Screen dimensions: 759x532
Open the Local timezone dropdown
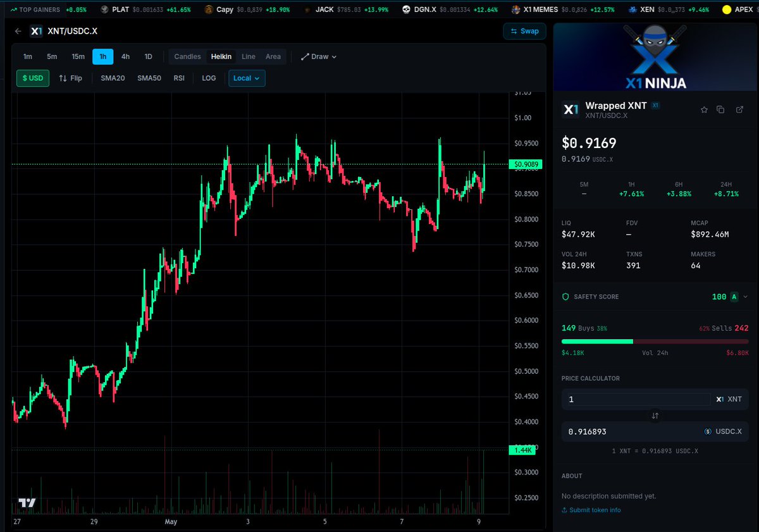pyautogui.click(x=247, y=78)
